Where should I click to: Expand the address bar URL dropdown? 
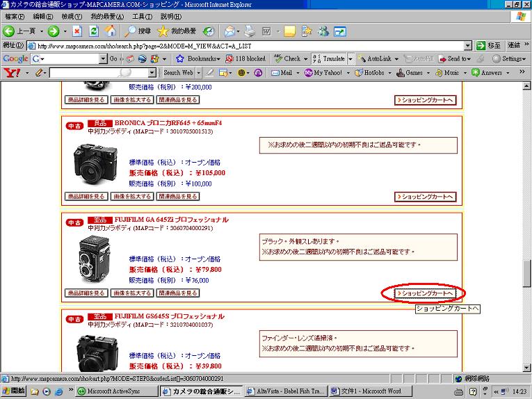tap(468, 46)
